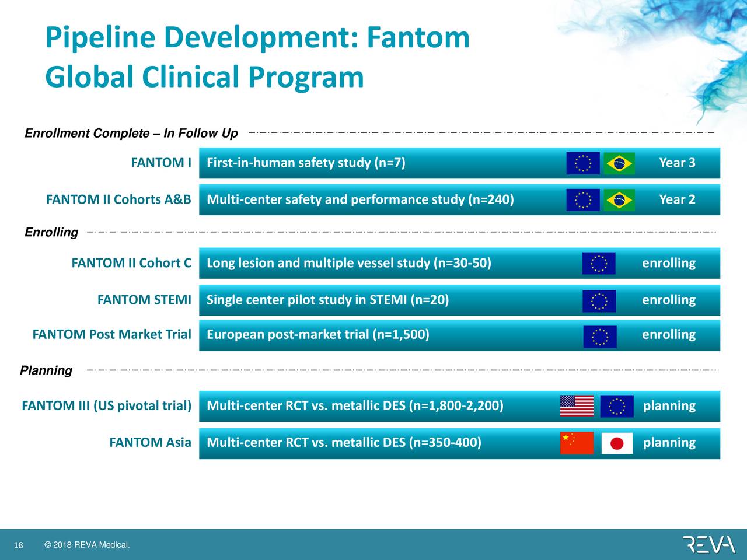The width and height of the screenshot is (747, 560).
Task: Click the 'FANTOM II Cohorts A&B' label
Action: [118, 199]
